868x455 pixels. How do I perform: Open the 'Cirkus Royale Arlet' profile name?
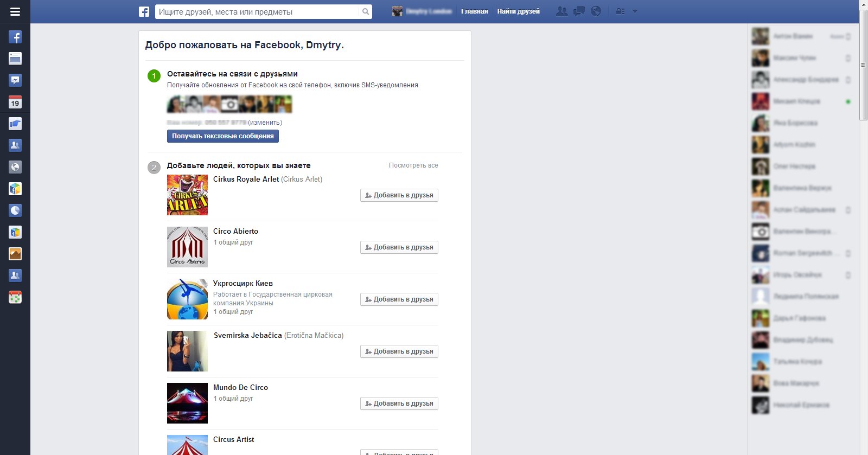tap(246, 180)
